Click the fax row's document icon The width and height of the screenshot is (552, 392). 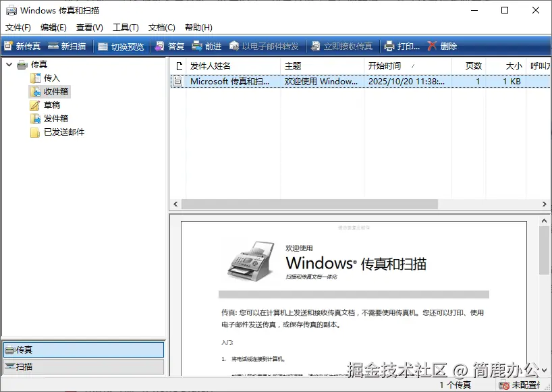178,81
